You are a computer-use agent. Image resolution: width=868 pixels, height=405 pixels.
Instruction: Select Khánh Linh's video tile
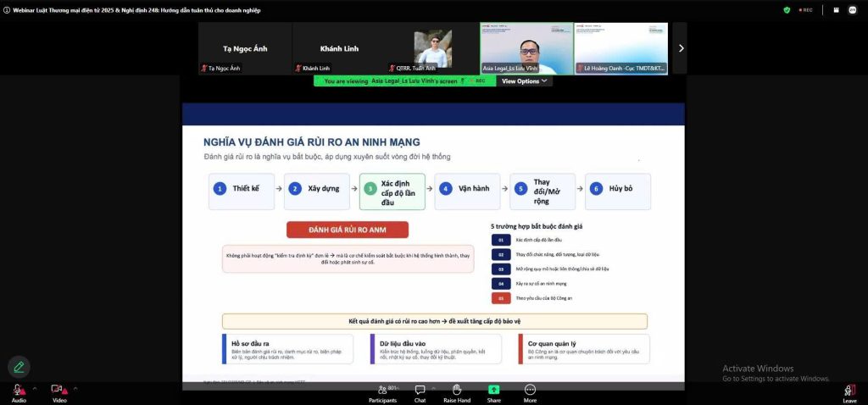(x=339, y=48)
